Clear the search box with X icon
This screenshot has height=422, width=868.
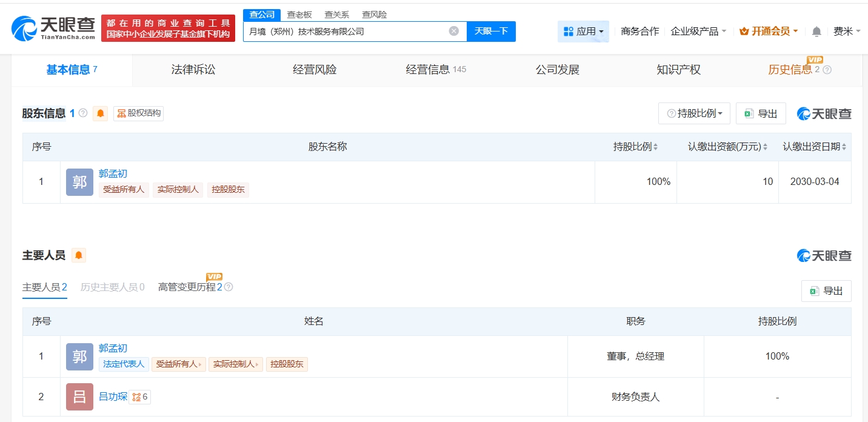click(x=453, y=31)
